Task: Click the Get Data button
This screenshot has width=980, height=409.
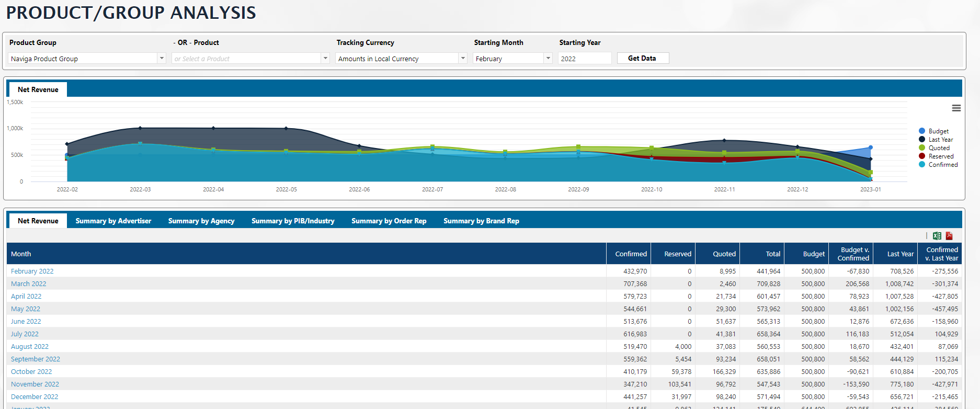Action: [x=642, y=58]
